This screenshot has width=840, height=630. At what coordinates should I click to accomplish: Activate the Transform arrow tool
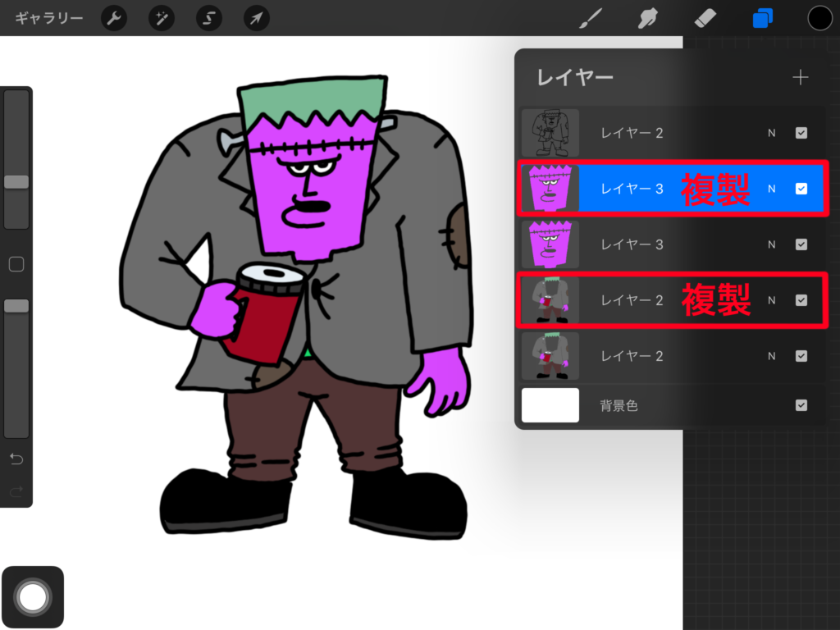click(257, 18)
